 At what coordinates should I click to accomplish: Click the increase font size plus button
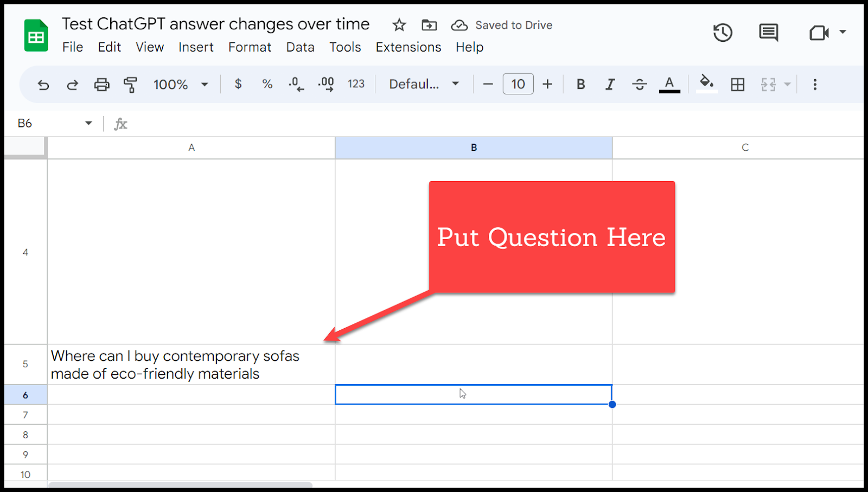tap(547, 85)
